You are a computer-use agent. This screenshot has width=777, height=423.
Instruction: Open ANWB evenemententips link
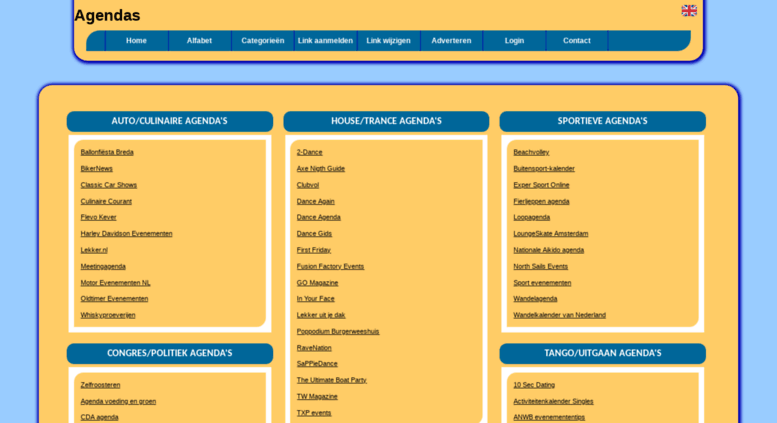coord(549,417)
